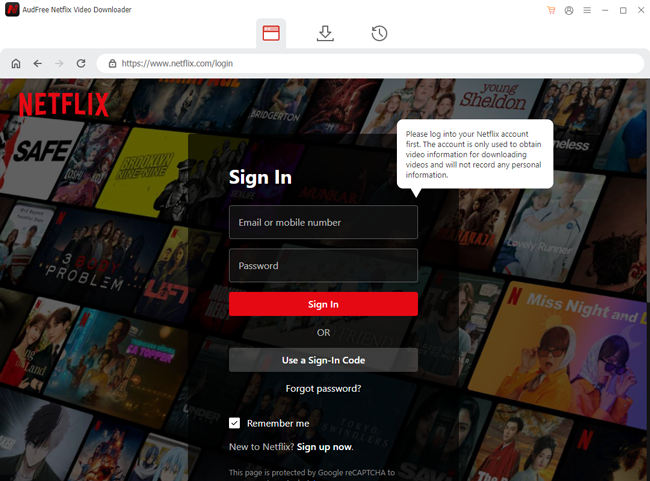The height and width of the screenshot is (481, 650).
Task: Click 'This page is protected by Google reCAPTCHA' text
Action: 312,473
